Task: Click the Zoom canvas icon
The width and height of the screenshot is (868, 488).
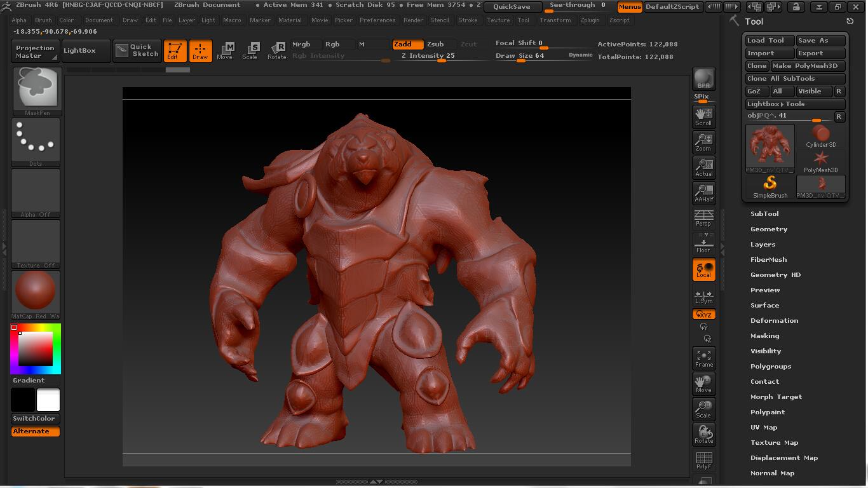Action: (703, 142)
